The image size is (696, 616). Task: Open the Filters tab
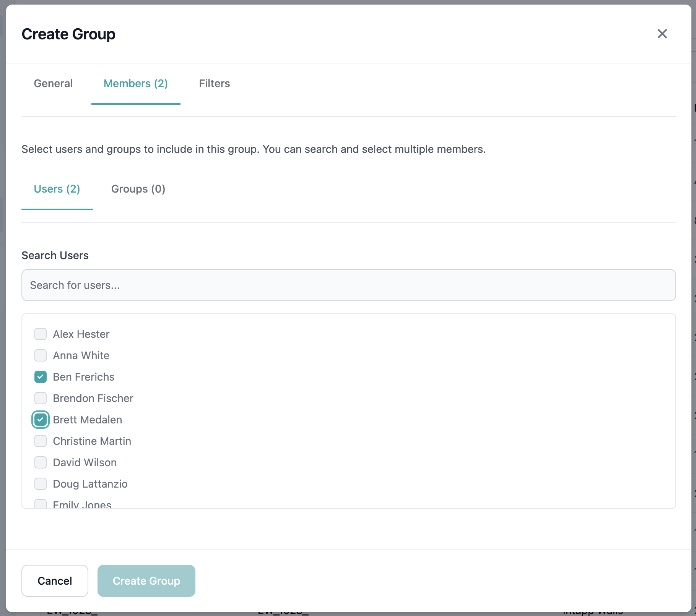click(215, 83)
